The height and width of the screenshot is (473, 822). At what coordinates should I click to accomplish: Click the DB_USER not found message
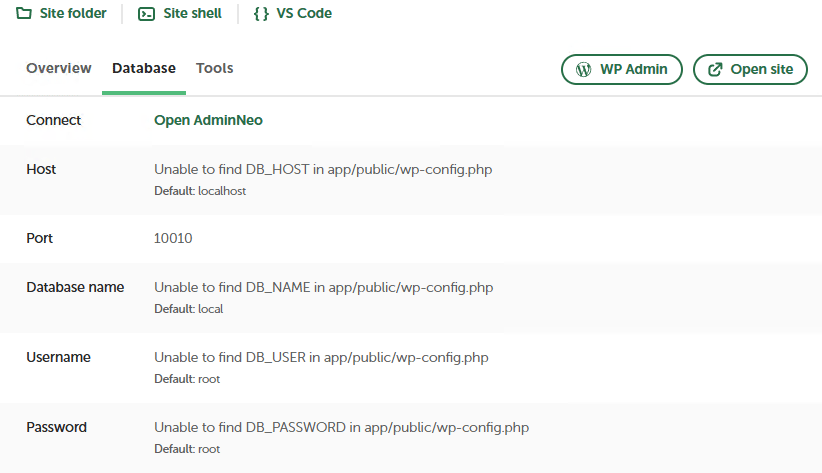pyautogui.click(x=321, y=357)
